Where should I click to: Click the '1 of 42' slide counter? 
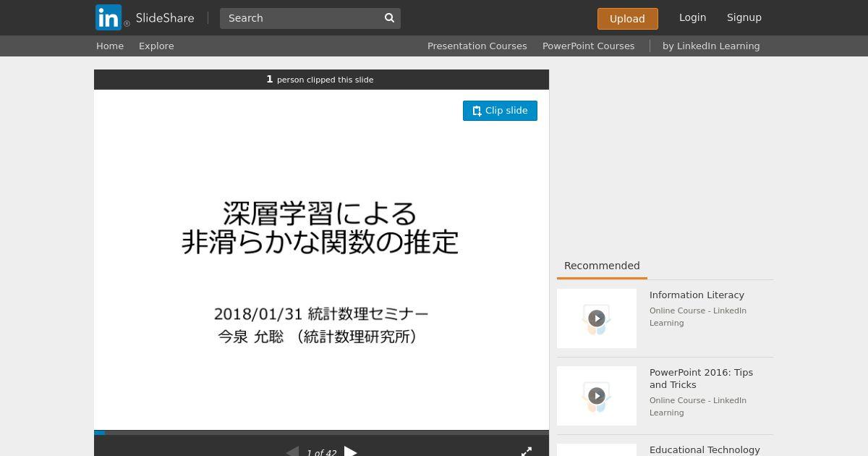(x=321, y=453)
